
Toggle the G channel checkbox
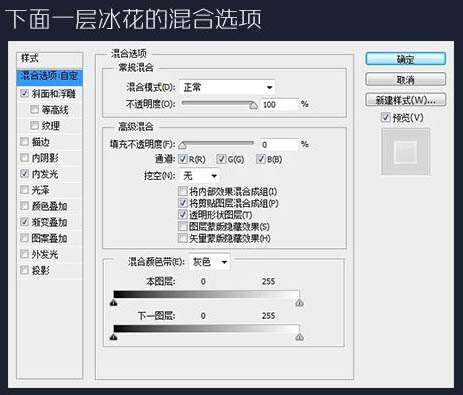[221, 159]
